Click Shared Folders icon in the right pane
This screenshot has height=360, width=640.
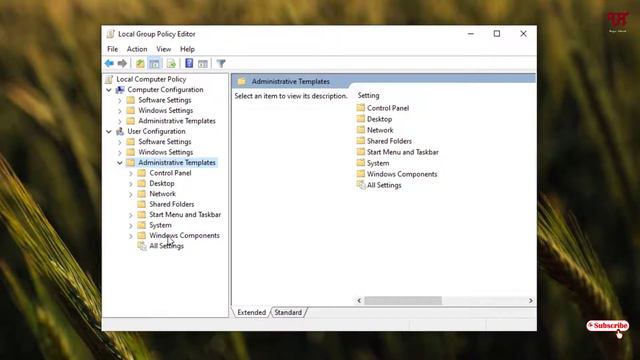pos(360,141)
